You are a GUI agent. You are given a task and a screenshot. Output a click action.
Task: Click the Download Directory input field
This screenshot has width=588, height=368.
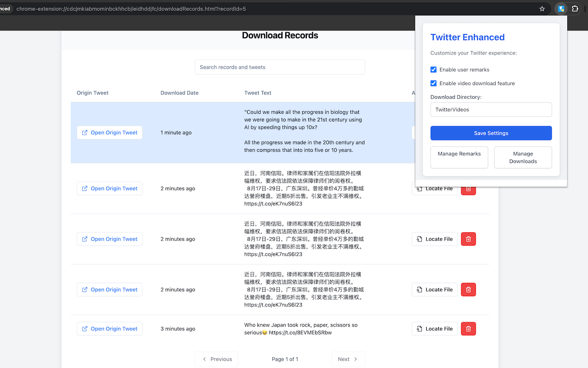point(491,109)
